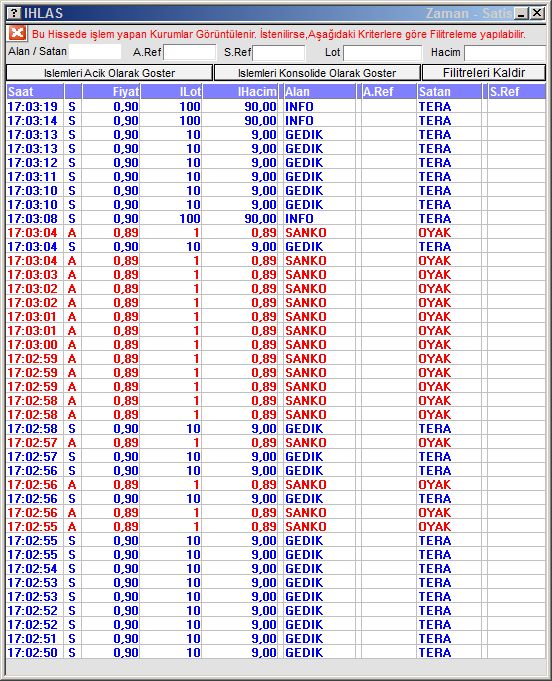Click TERA in the 17:02:54 row

point(435,569)
